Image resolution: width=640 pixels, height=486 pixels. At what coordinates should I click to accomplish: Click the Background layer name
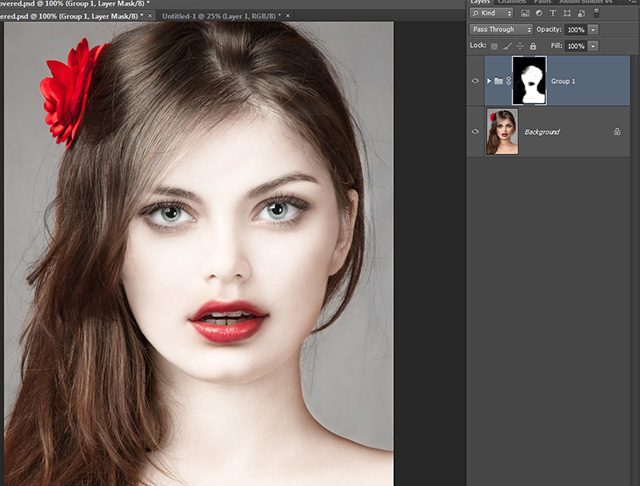542,132
